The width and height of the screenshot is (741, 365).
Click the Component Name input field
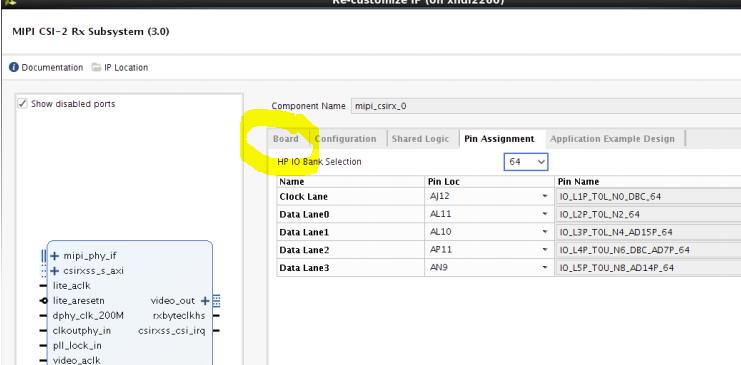click(546, 106)
